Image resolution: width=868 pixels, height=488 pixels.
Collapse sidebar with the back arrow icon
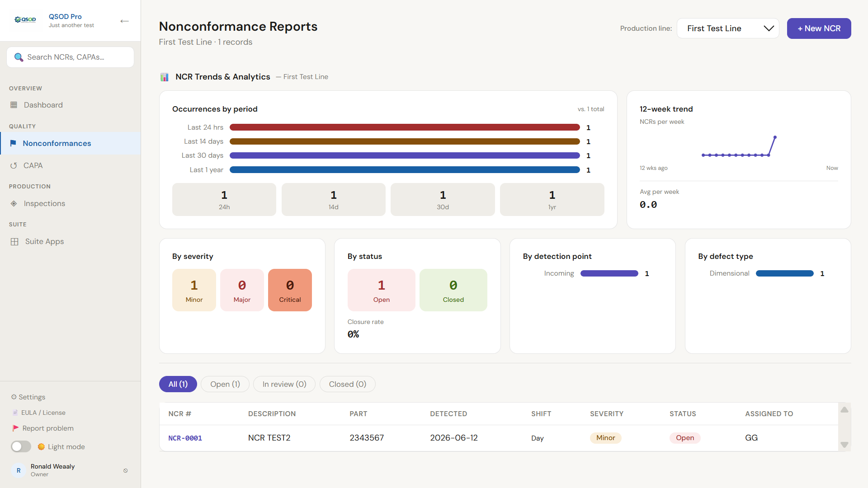[124, 21]
